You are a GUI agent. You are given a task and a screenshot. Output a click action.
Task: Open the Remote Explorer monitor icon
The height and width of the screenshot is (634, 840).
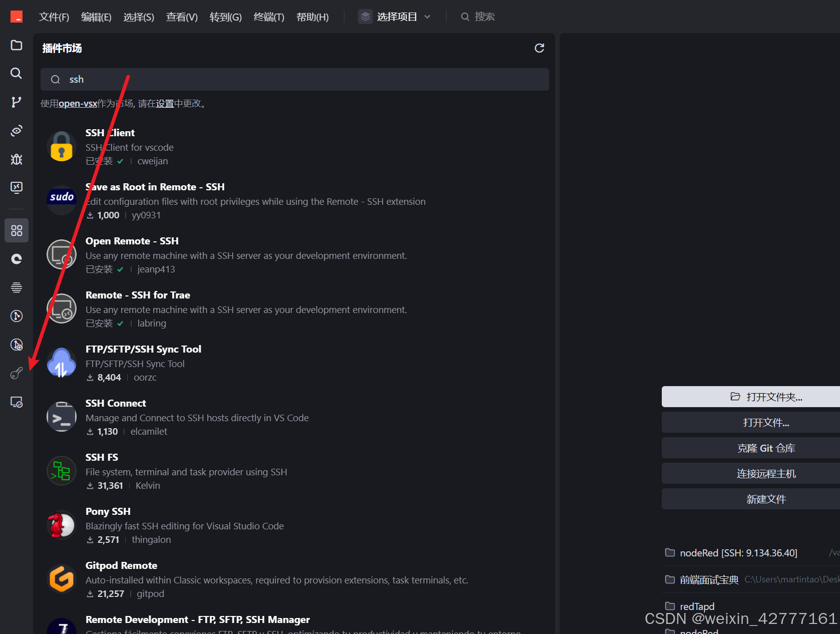coord(17,187)
